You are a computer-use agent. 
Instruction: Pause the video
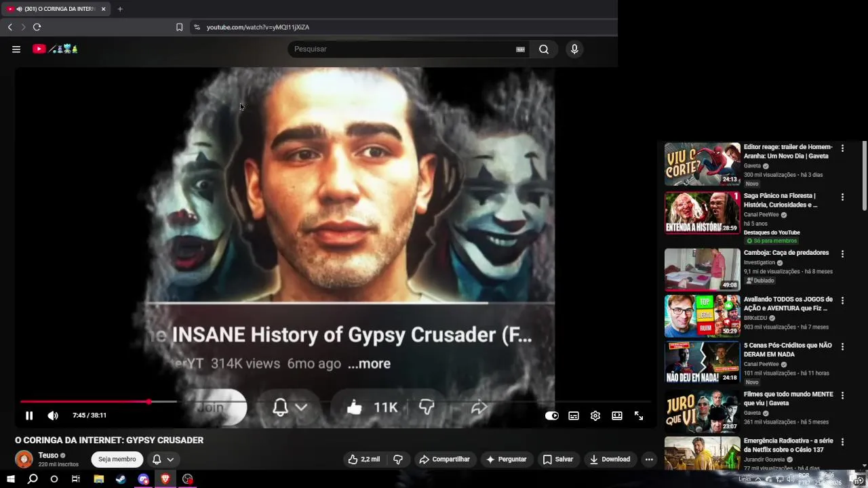pyautogui.click(x=29, y=415)
